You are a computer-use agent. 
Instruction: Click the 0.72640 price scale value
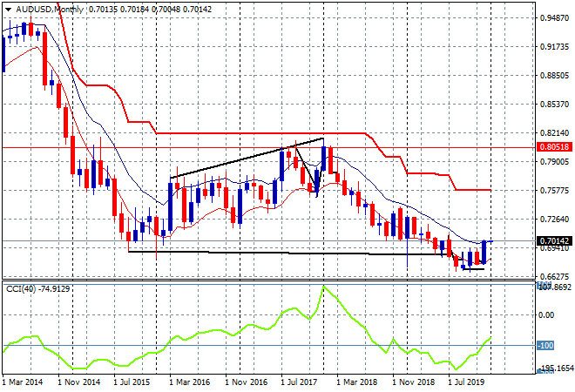click(x=554, y=220)
